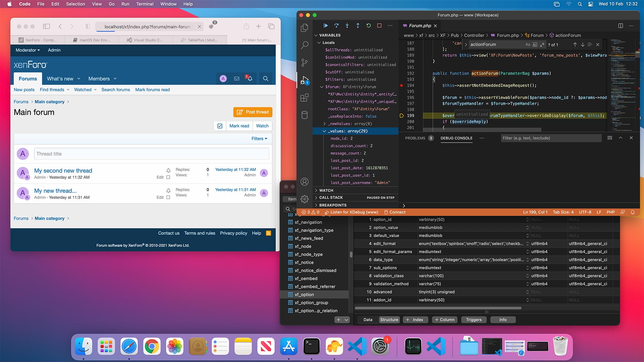Expand the BREAKPOINTS section in debugger
The width and height of the screenshot is (644, 362).
click(316, 205)
